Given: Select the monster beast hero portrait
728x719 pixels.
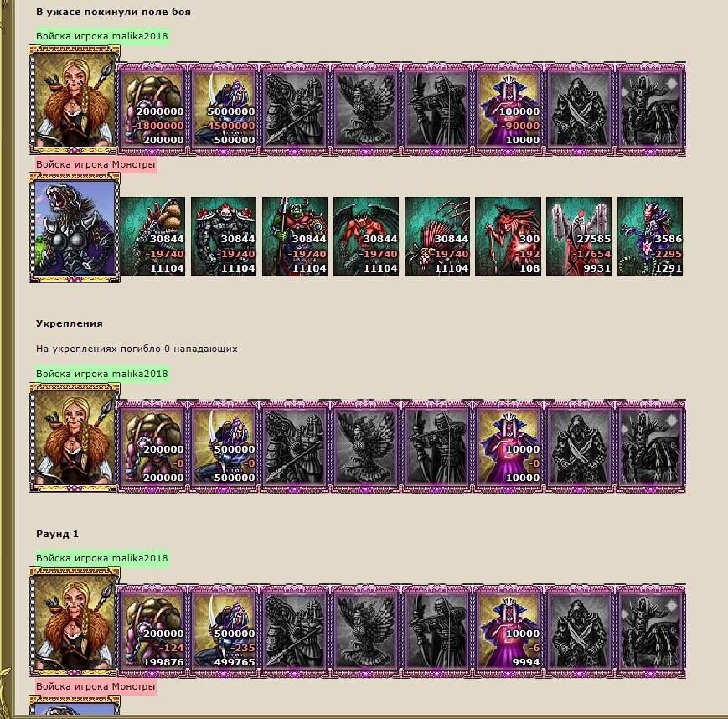Looking at the screenshot, I should [x=75, y=228].
